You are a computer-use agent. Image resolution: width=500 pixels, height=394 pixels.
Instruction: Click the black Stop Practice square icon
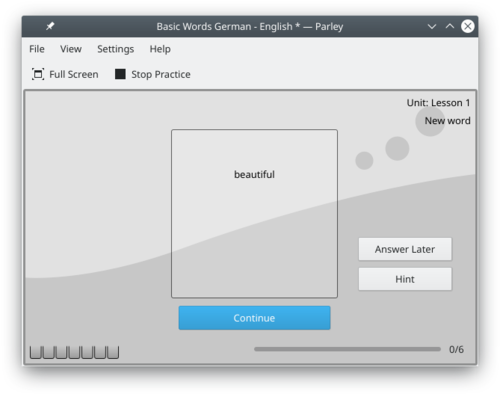[120, 74]
